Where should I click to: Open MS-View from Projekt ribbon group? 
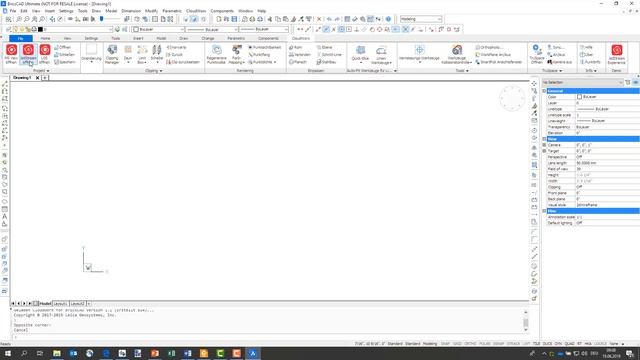tap(11, 54)
